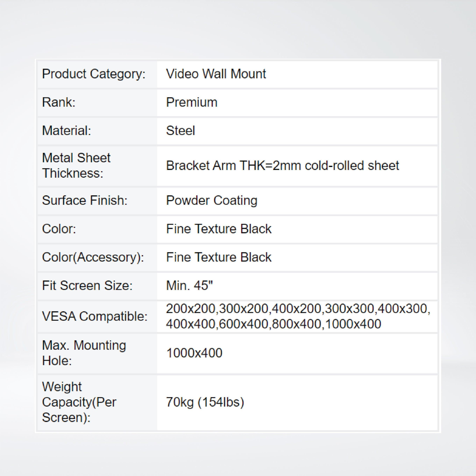Click the "Surface Finish:" label

tap(84, 200)
